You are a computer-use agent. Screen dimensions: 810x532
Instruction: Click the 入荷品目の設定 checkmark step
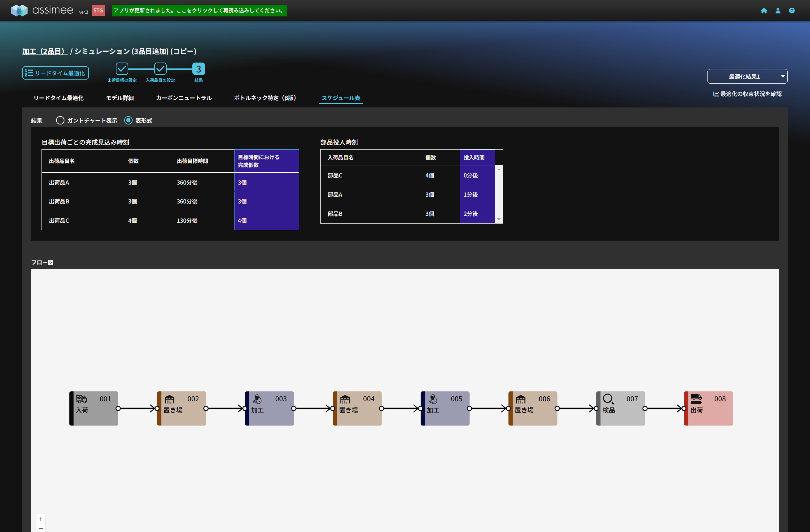pos(160,69)
